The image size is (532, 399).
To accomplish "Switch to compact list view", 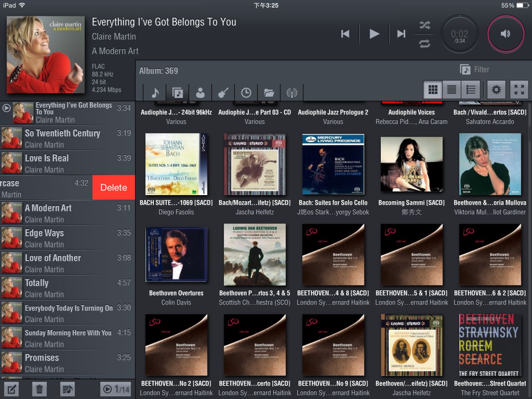I will pyautogui.click(x=452, y=90).
